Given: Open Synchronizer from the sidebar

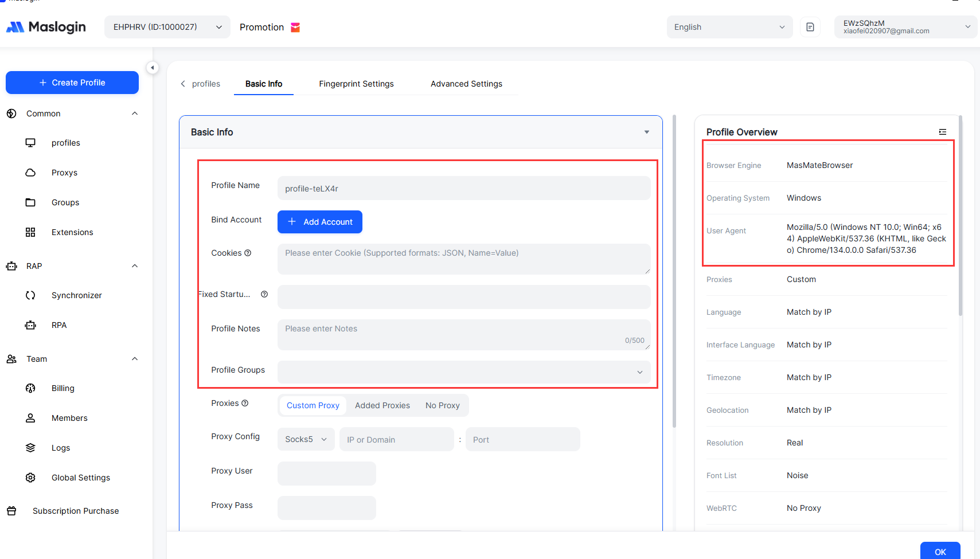Looking at the screenshot, I should (76, 295).
